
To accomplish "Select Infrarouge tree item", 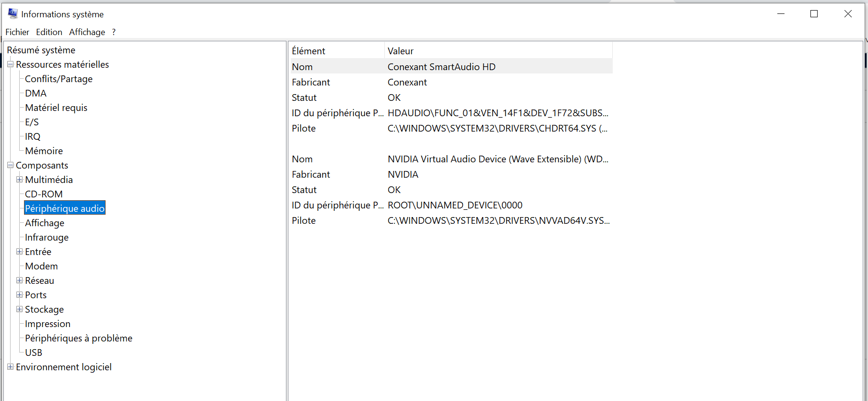I will tap(47, 237).
